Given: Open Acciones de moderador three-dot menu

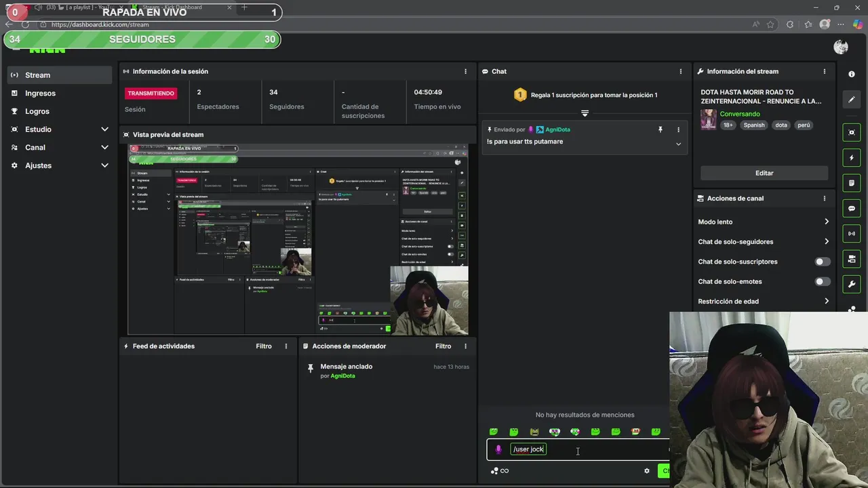Looking at the screenshot, I should (x=465, y=346).
